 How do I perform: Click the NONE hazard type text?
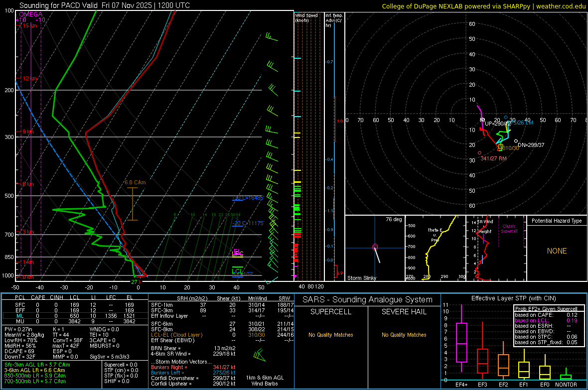tap(557, 251)
